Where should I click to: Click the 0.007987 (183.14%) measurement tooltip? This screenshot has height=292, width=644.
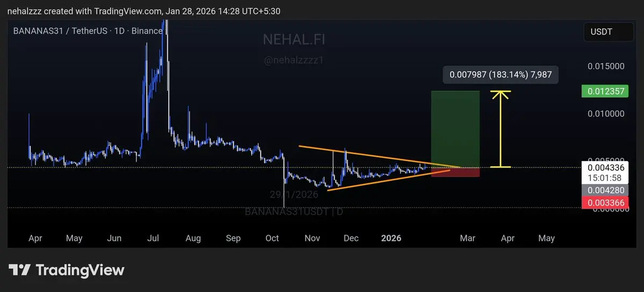tap(500, 75)
